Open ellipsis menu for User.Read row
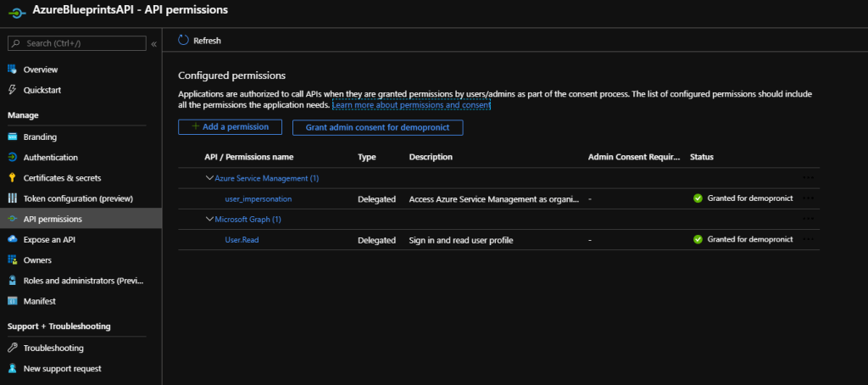868x385 pixels. 808,240
